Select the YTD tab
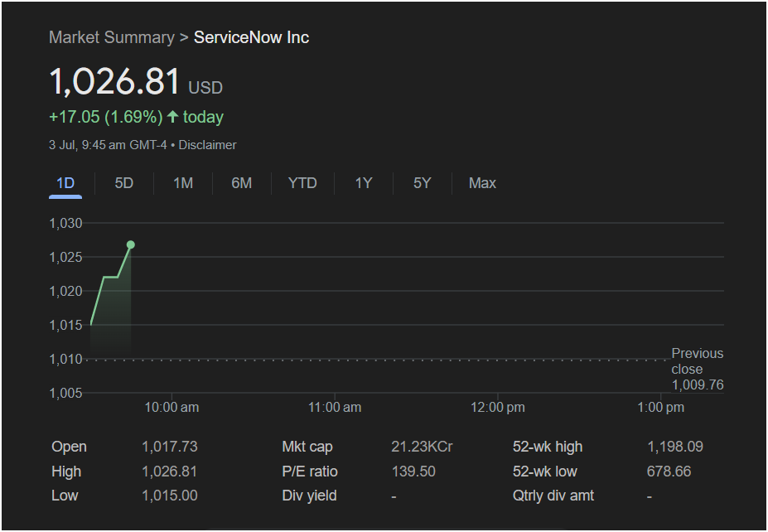 (302, 183)
